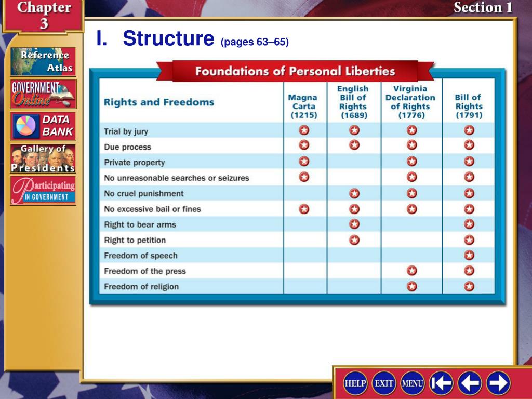Open Government Online sidebar link

(x=43, y=94)
